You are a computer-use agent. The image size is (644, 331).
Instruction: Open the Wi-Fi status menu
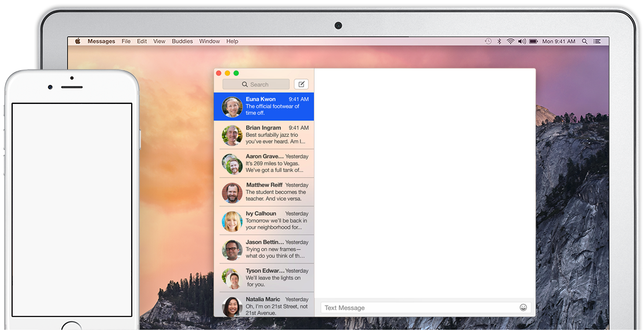510,41
